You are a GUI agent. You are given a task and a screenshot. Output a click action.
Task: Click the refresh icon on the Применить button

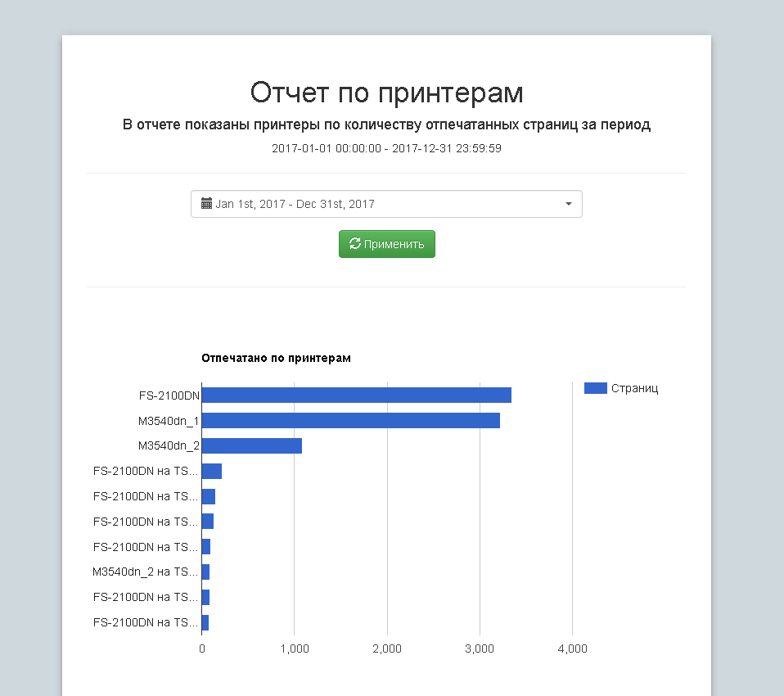(x=354, y=244)
